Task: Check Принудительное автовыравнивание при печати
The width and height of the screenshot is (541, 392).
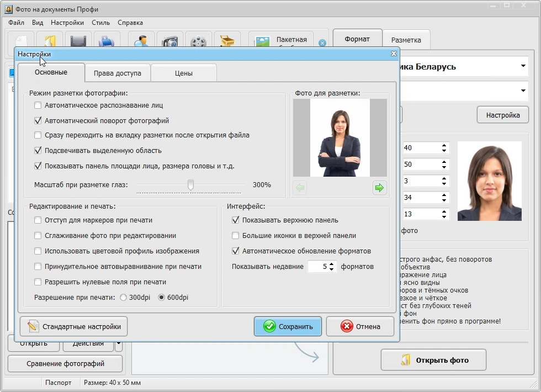Action: [x=38, y=266]
